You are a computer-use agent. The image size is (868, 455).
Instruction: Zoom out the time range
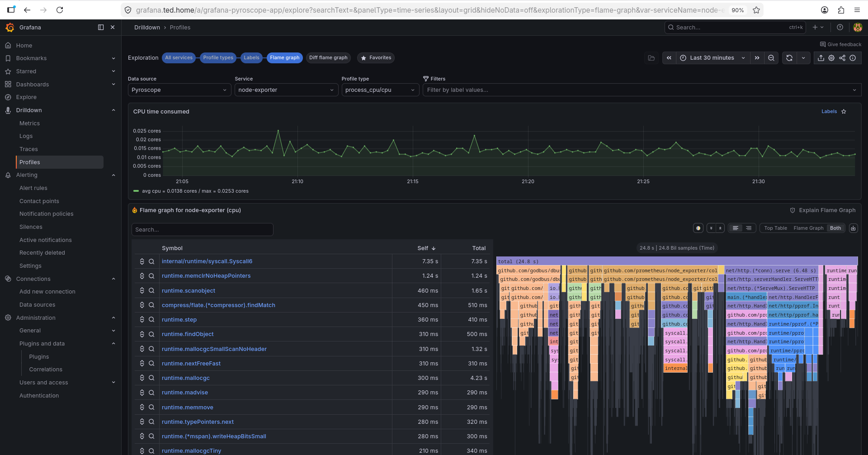[771, 58]
